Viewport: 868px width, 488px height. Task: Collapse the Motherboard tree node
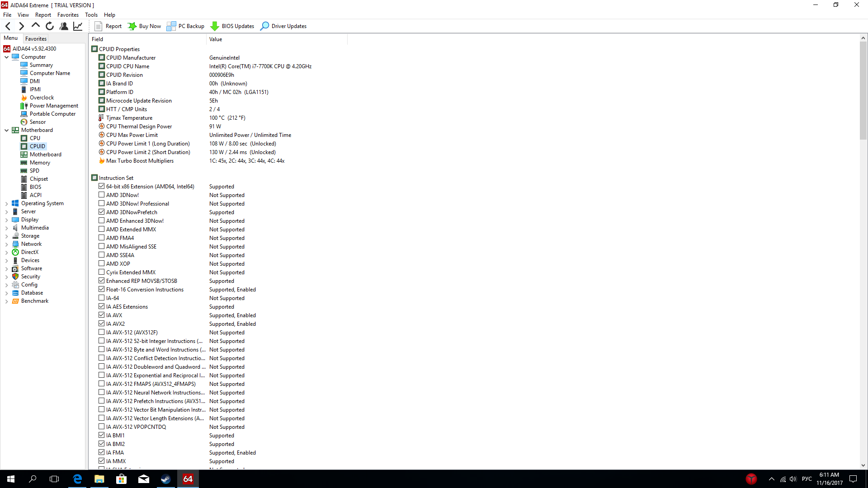(x=6, y=130)
